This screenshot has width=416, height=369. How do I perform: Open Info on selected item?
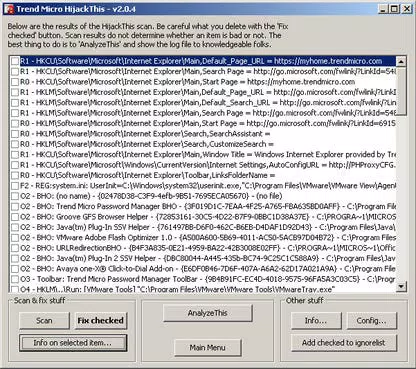coord(73,343)
